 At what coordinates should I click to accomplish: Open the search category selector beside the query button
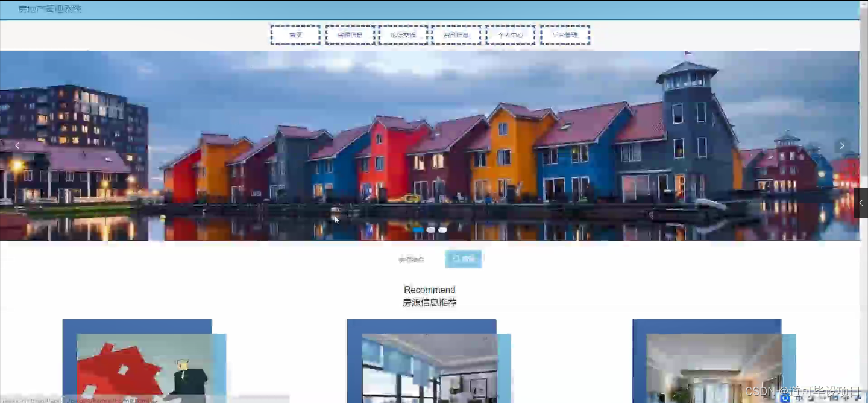click(412, 259)
